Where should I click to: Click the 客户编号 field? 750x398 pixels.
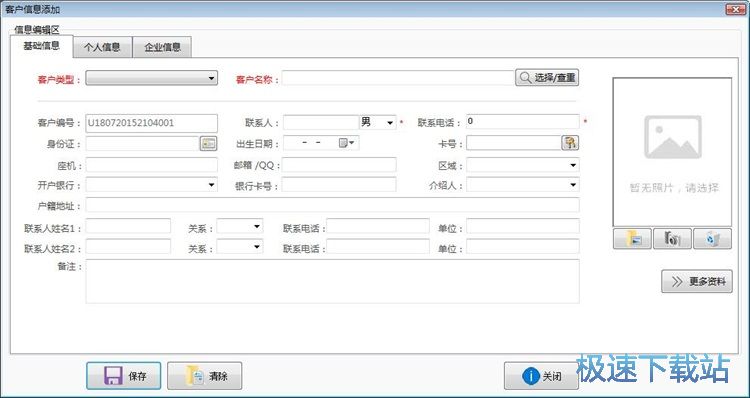(x=152, y=123)
